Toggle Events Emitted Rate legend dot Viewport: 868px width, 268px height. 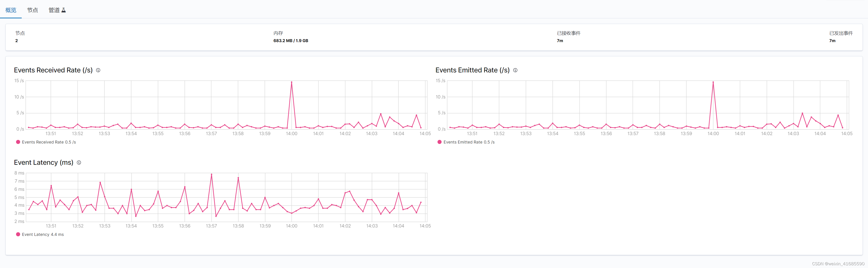[x=439, y=142]
